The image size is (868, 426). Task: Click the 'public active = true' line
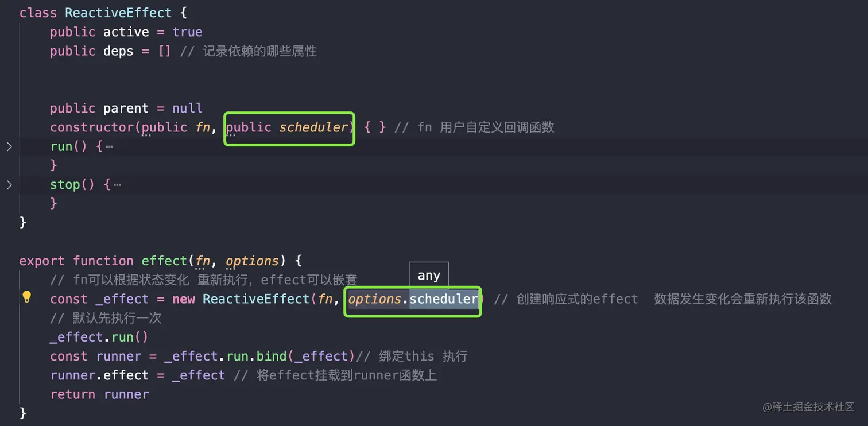point(126,32)
